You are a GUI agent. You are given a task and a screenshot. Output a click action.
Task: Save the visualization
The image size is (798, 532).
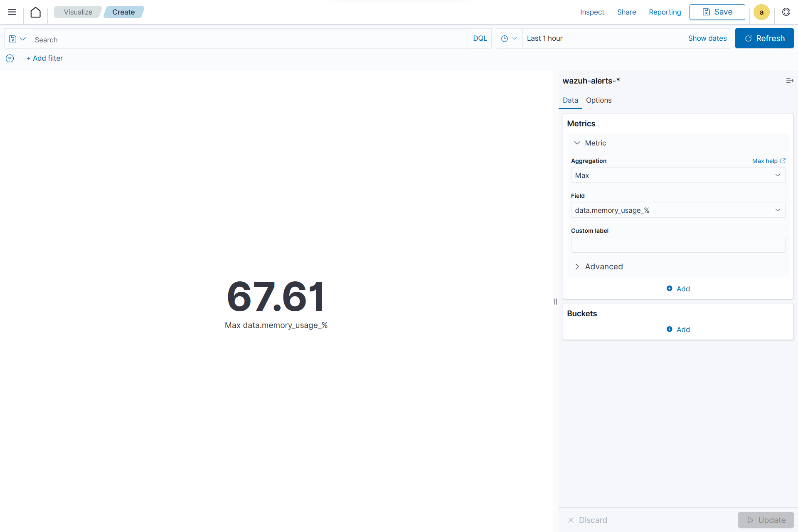pos(717,12)
